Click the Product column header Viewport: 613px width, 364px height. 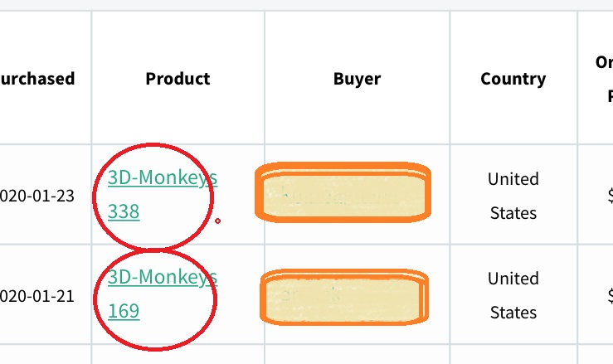[178, 79]
